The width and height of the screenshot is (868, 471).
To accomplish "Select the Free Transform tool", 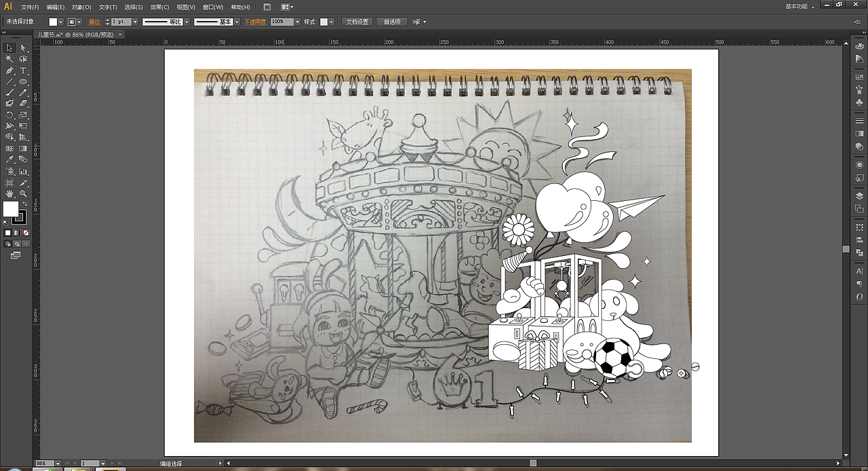I will (23, 126).
